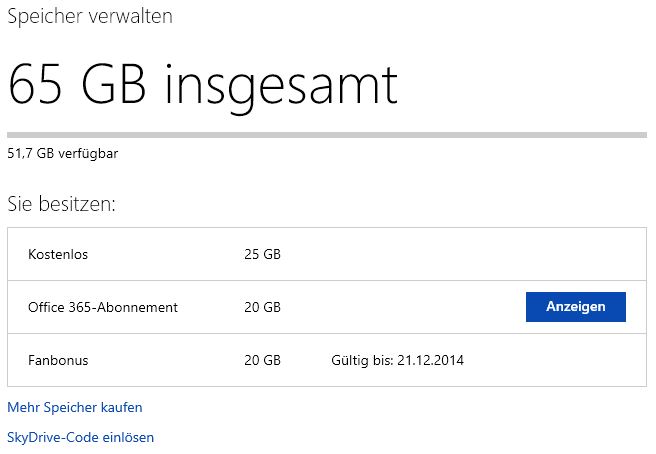Screen dimensions: 656x454
Task: Click the GB unit in large heading
Action: coord(113,84)
